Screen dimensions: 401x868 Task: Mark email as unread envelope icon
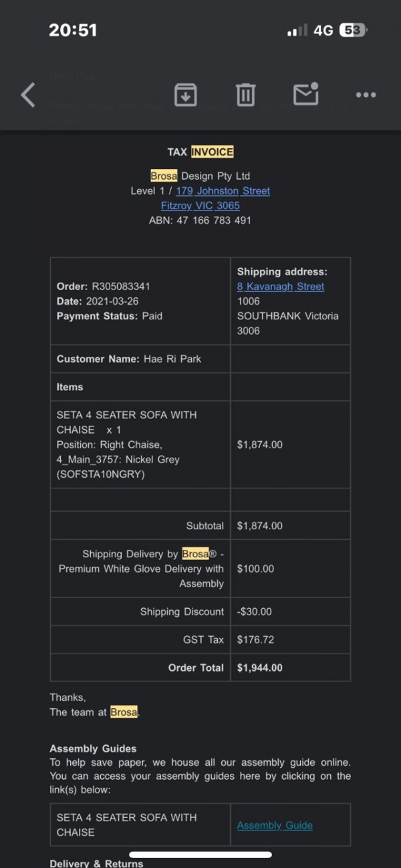click(306, 94)
